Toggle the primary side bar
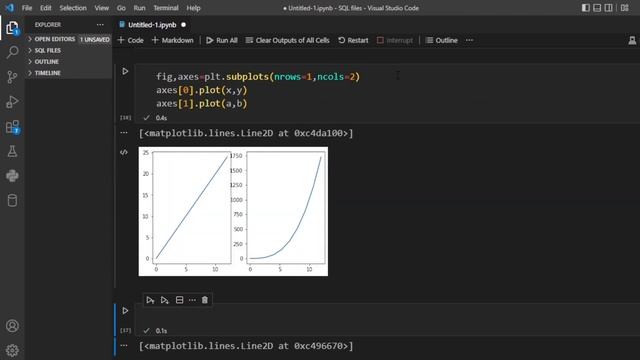This screenshot has height=360, width=640. [586, 8]
